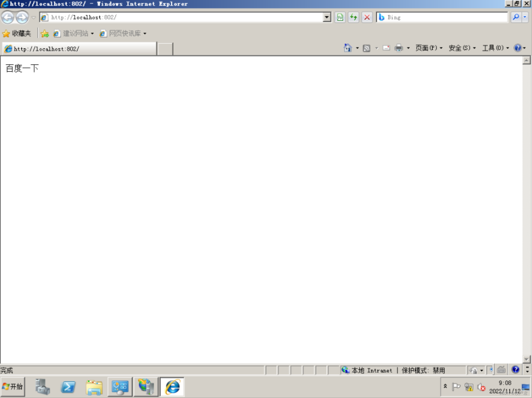This screenshot has height=398, width=532.
Task: Click the 百度一下 text on the page
Action: tap(22, 68)
